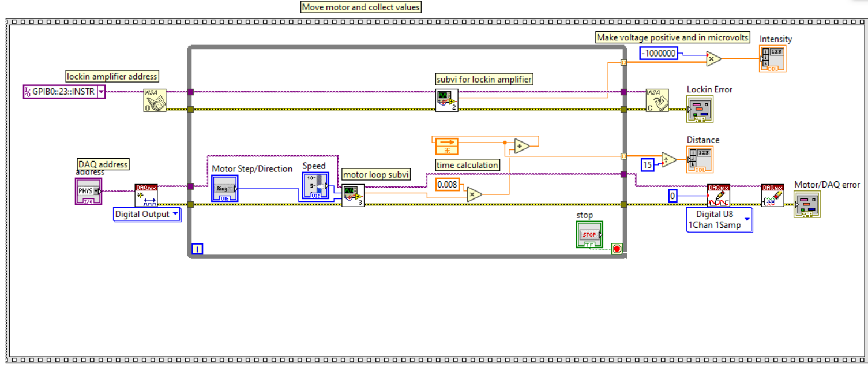Click the DAQmx Clear Task node
This screenshot has width=868, height=390.
click(772, 196)
